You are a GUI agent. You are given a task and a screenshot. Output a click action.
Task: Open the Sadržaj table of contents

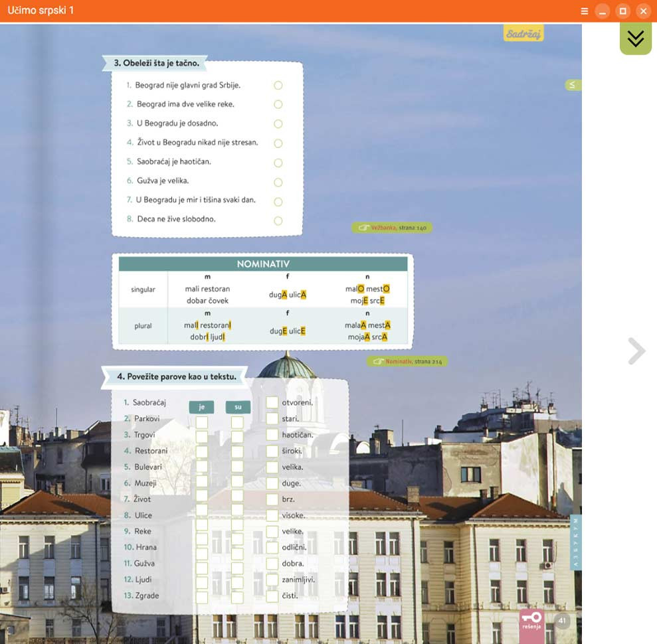pyautogui.click(x=523, y=33)
